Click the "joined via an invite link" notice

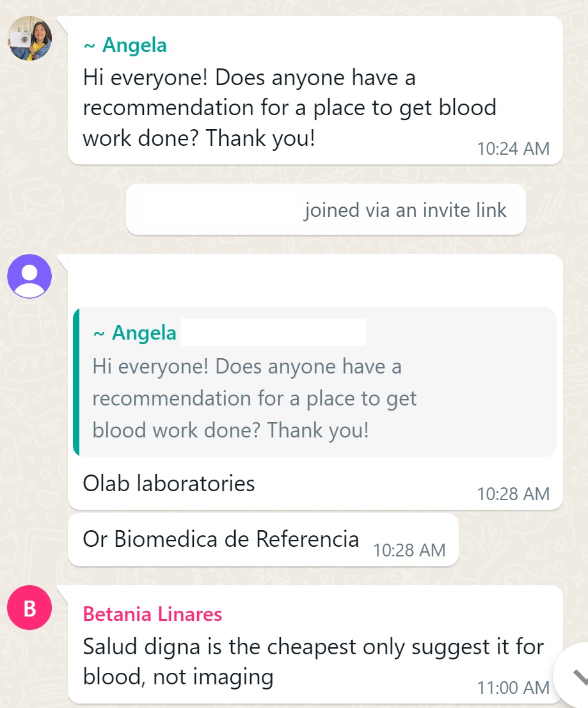click(x=405, y=210)
